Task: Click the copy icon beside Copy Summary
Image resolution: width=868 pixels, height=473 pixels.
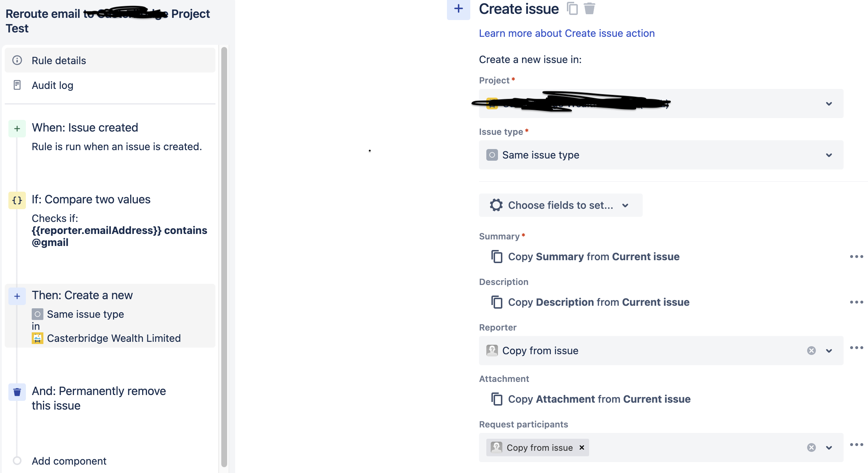Action: (497, 257)
